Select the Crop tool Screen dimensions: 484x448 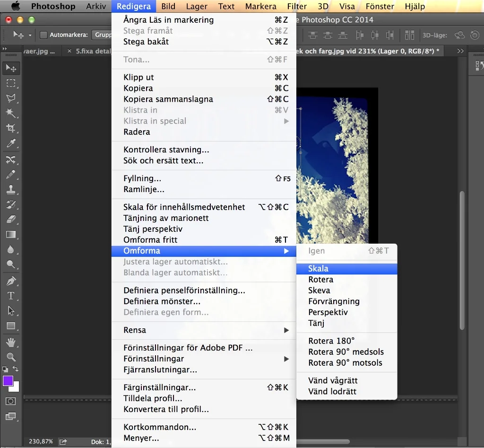point(11,128)
